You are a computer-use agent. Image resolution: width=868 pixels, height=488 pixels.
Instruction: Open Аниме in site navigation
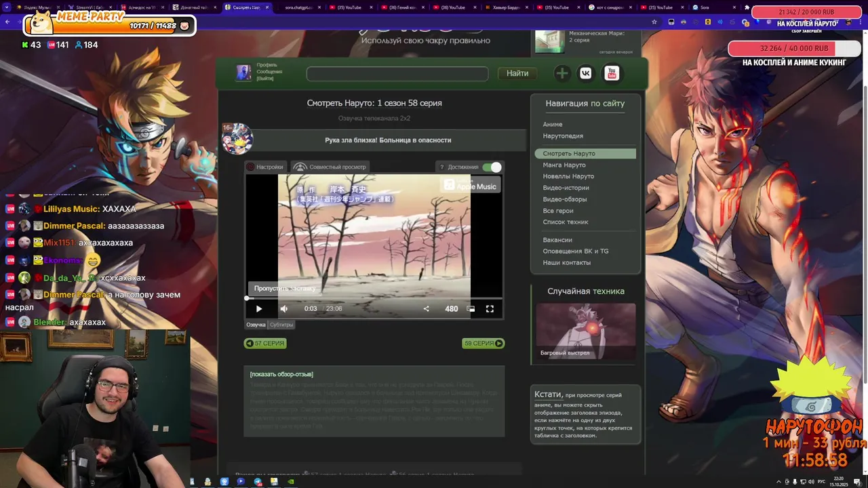(553, 125)
